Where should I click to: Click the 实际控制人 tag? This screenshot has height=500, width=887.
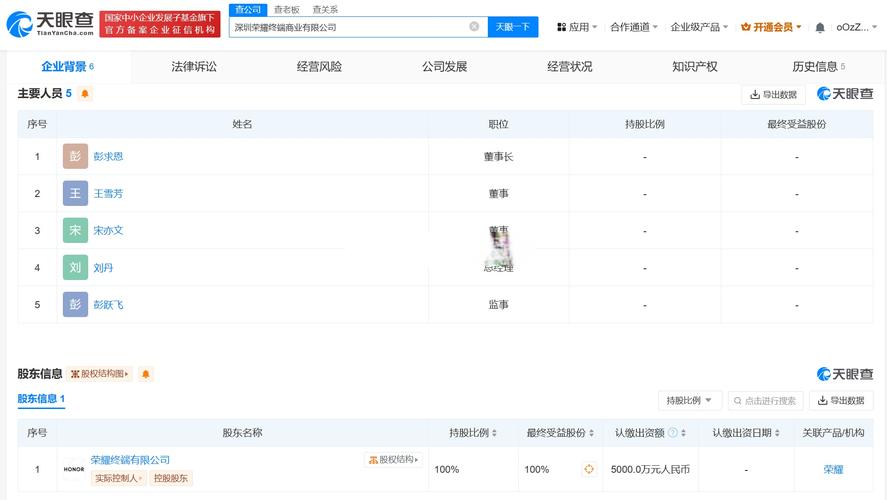coord(118,478)
